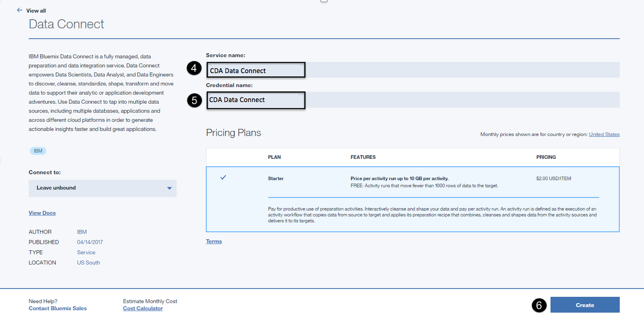Screen dimensions: 644x316
Task: Click the $2.00 USD/ITEM pricing text
Action: 554,178
